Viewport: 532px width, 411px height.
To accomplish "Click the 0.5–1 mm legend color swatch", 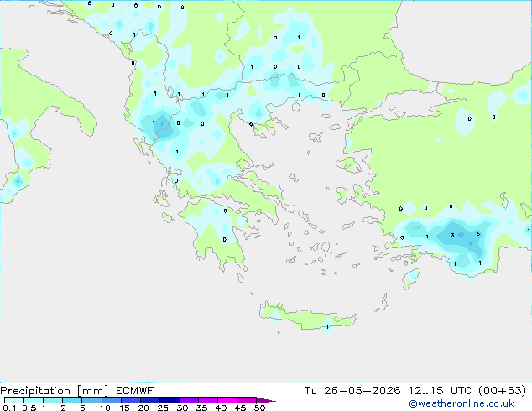I will [x=34, y=400].
